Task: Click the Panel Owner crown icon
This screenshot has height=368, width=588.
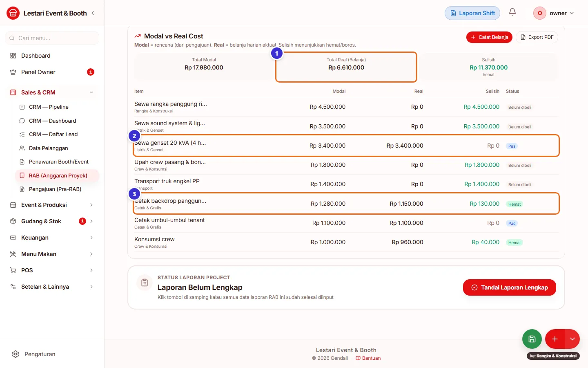Action: [x=13, y=72]
